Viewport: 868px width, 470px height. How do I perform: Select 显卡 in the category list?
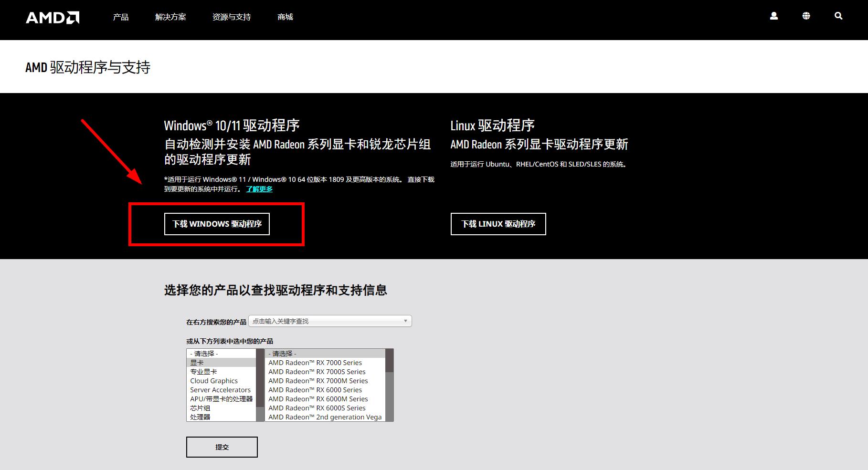(221, 363)
